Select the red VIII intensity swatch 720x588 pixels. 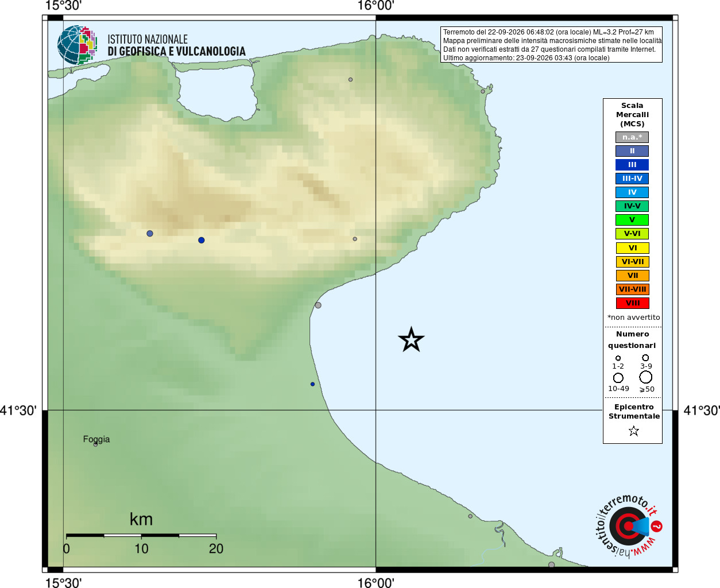[x=632, y=303]
